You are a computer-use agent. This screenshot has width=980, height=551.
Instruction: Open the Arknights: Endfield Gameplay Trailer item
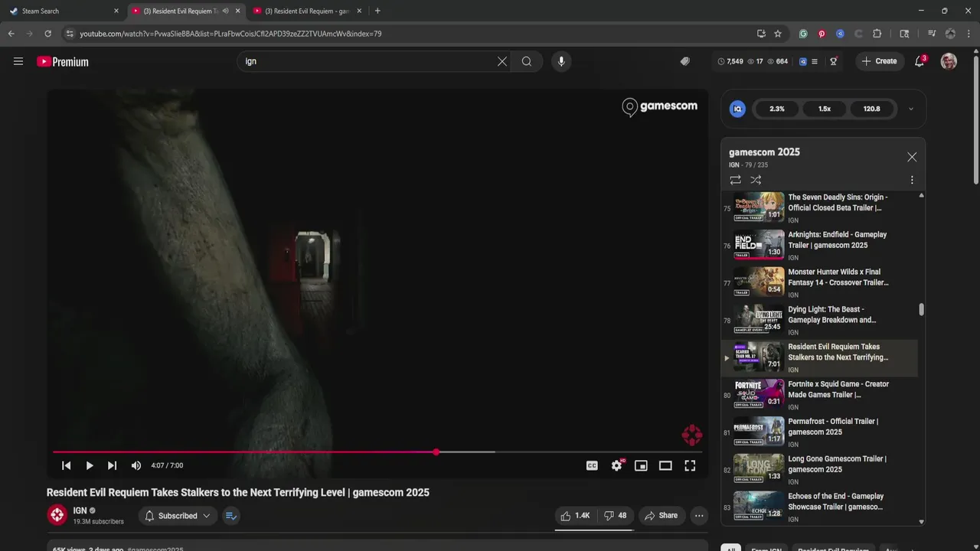tap(819, 245)
